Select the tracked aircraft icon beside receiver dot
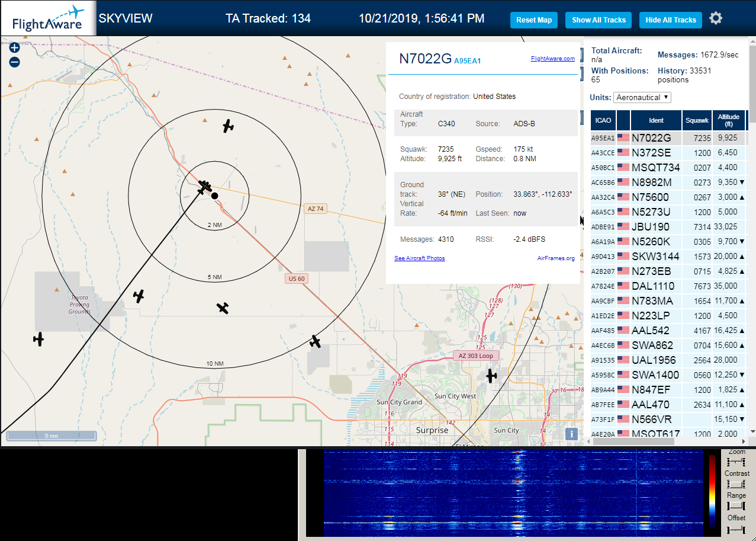The width and height of the screenshot is (756, 541). (205, 187)
